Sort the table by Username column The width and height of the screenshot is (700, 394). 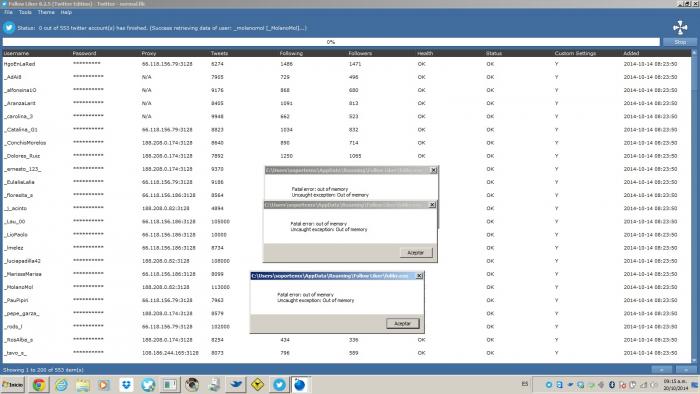coord(17,53)
